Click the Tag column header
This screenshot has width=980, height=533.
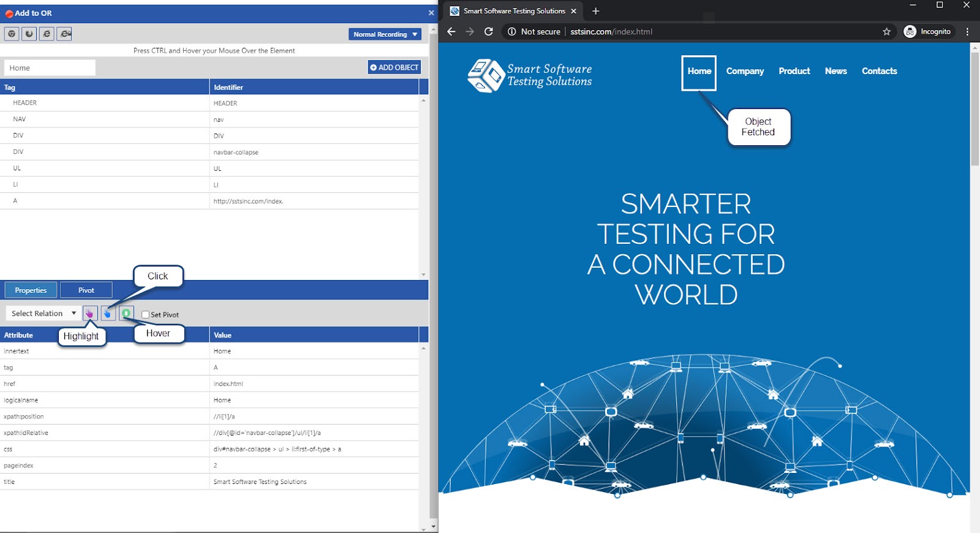pos(105,87)
